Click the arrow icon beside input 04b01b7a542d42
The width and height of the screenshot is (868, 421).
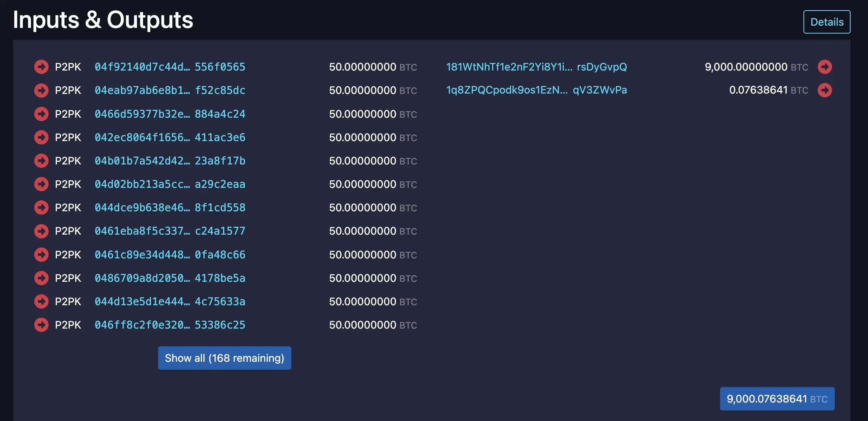[42, 161]
